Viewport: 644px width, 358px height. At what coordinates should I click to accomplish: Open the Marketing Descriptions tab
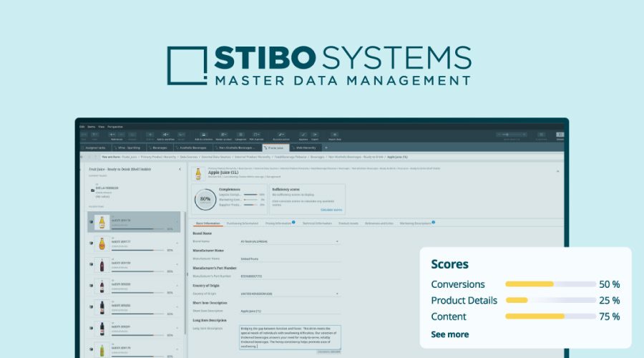tap(415, 223)
